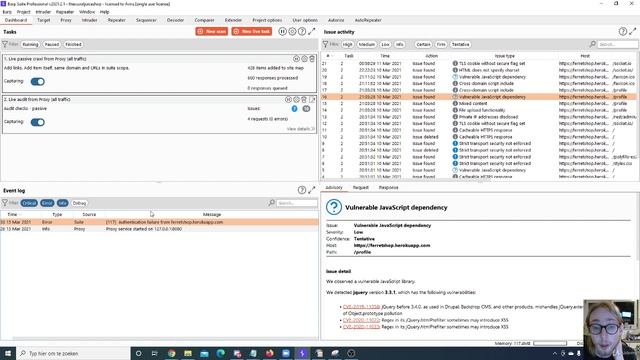Toggle Capturing for Live audit from Proxy
Image resolution: width=640 pixels, height=360 pixels.
pyautogui.click(x=38, y=122)
